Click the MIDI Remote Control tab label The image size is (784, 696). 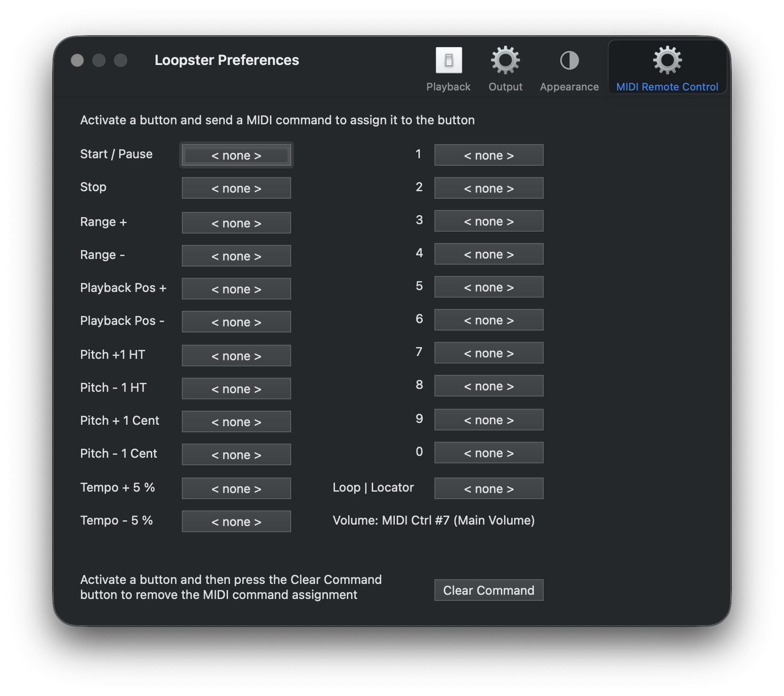[x=667, y=87]
